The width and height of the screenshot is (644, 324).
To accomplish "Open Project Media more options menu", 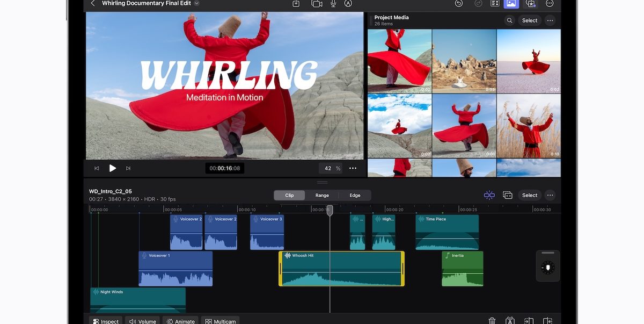I will pyautogui.click(x=550, y=20).
